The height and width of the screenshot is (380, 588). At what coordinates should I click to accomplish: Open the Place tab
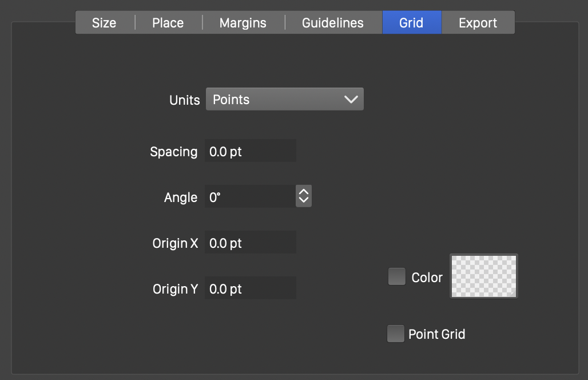pyautogui.click(x=168, y=23)
